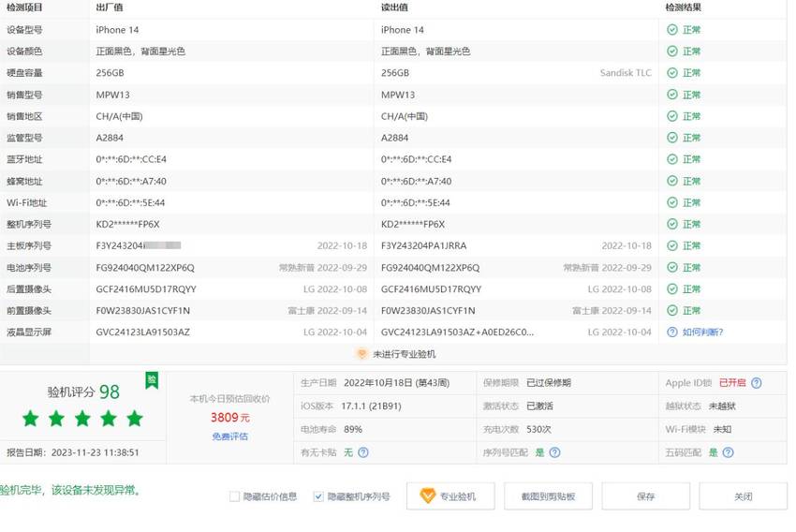Viewport: 796px width, 532px height.
Task: Click the 截图到剪贴板 button
Action: (548, 496)
